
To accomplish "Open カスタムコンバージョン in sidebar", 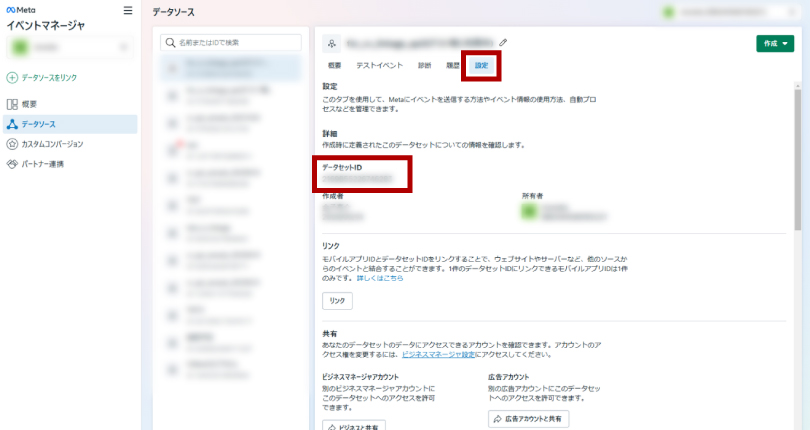I will (71, 144).
